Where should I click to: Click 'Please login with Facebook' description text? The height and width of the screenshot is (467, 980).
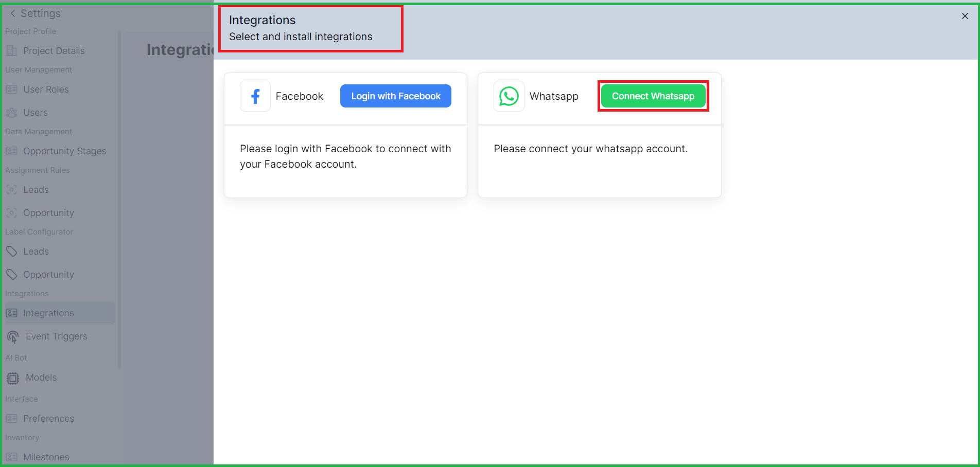pyautogui.click(x=345, y=156)
